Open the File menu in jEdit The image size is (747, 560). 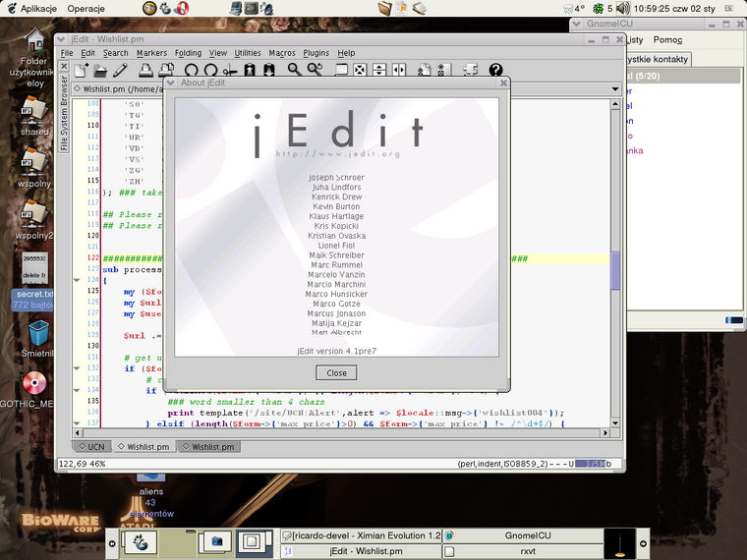click(x=67, y=53)
